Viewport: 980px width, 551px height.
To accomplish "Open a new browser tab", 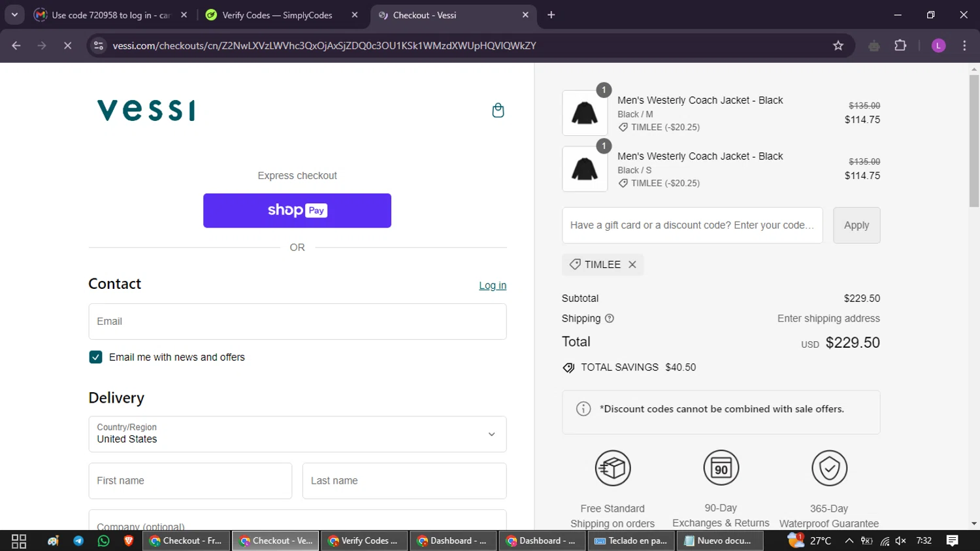I will pos(551,15).
